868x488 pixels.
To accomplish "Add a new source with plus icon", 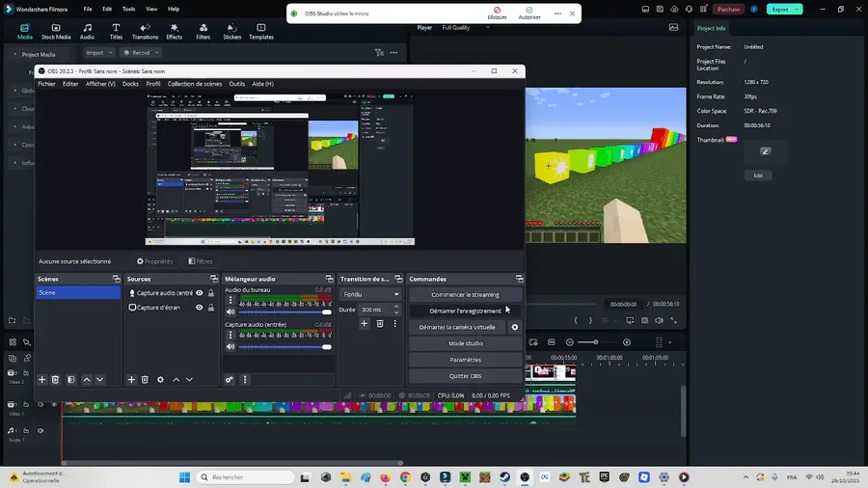I will 131,380.
